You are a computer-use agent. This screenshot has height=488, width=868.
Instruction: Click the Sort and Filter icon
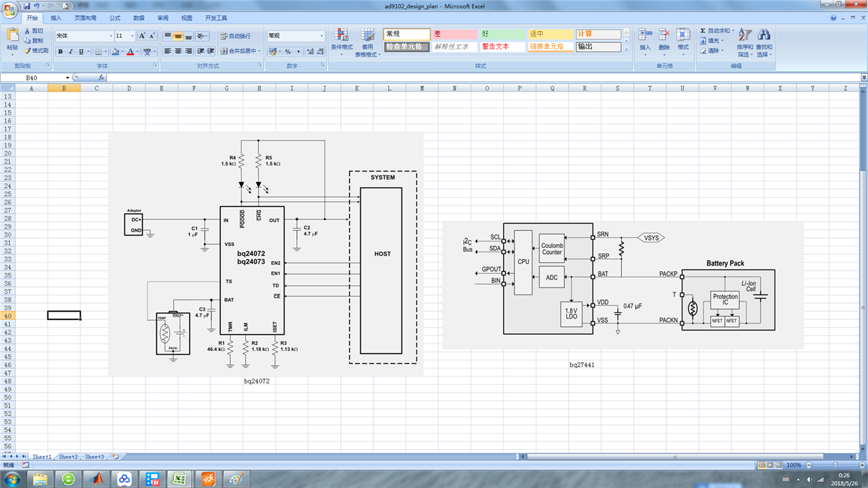[x=745, y=35]
